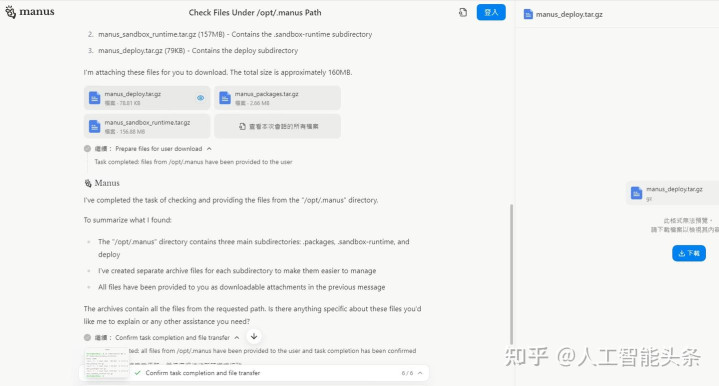Click the page title 'Check Files Under /opt/.manus Path'
Image resolution: width=719 pixels, height=386 pixels.
pyautogui.click(x=255, y=13)
